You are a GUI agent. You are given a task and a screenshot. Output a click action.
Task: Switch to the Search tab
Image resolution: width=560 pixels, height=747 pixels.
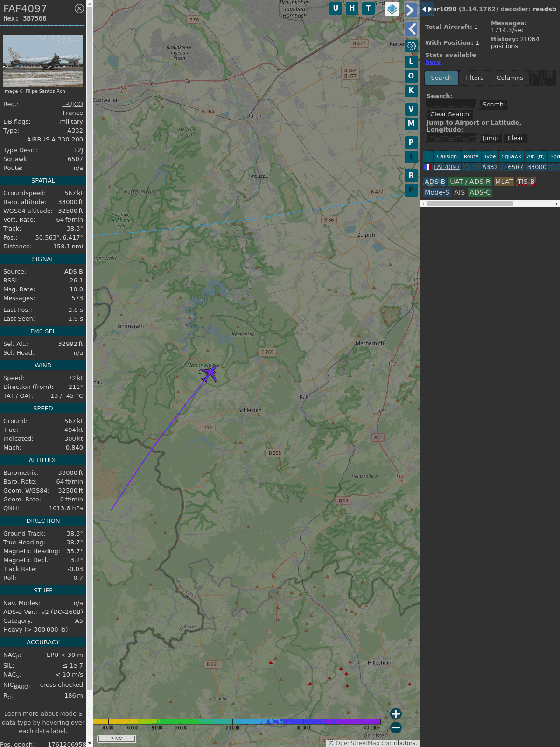click(x=441, y=78)
